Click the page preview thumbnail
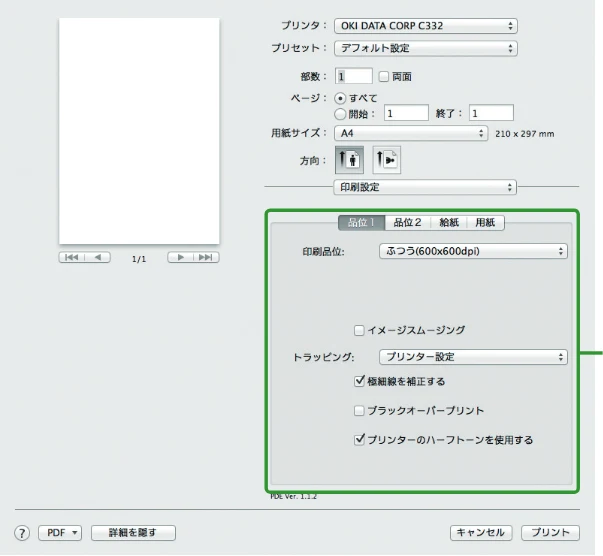603x556 pixels. [139, 131]
